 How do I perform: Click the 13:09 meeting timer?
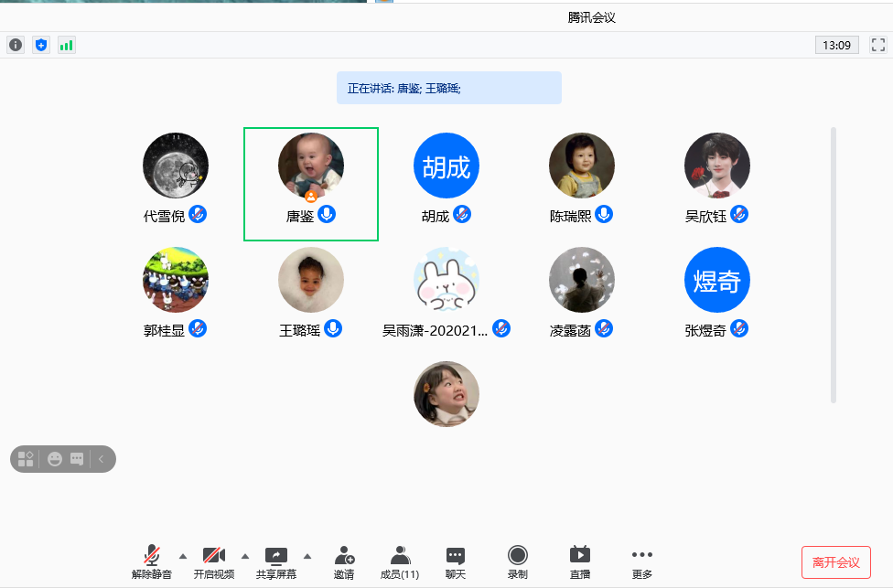[836, 45]
